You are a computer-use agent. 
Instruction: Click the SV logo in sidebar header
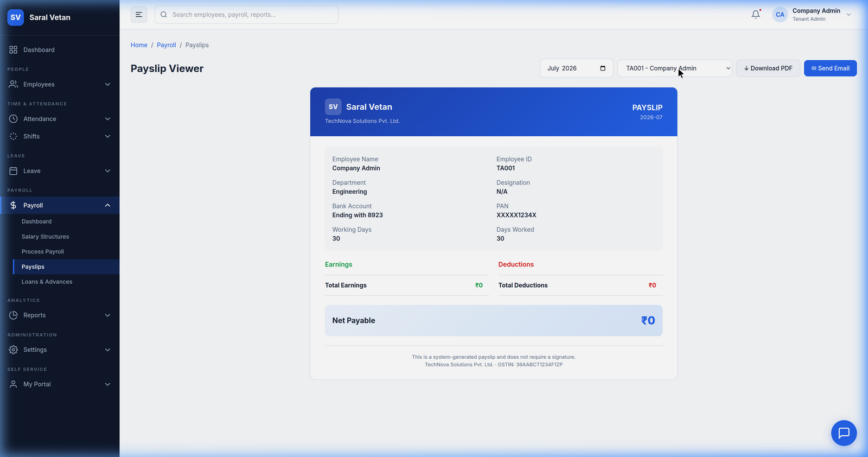(x=16, y=17)
